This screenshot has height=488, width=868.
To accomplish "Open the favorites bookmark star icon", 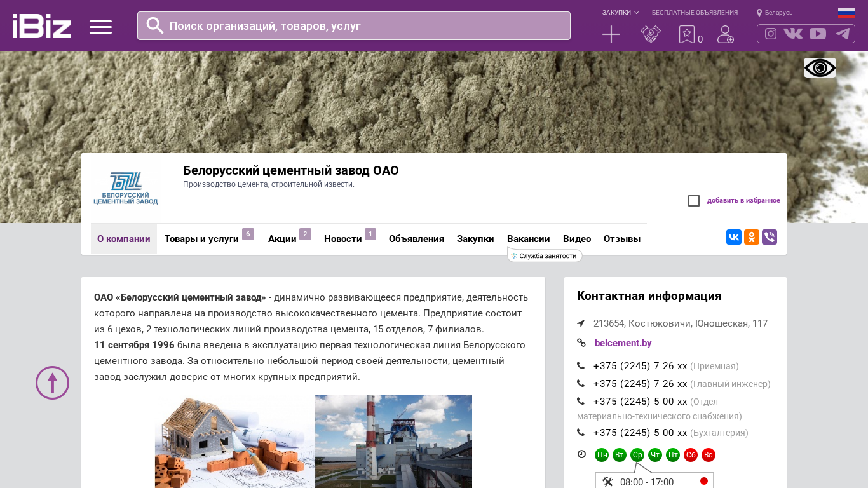I will (687, 34).
